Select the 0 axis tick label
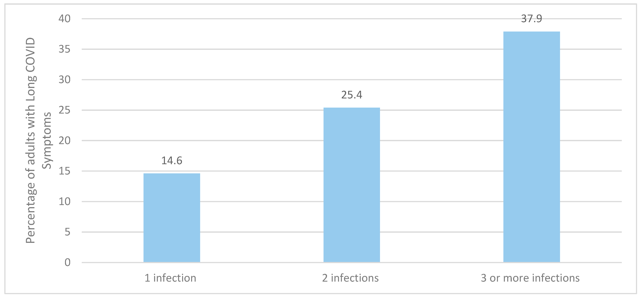Viewport: 644px width, 298px height. point(68,262)
